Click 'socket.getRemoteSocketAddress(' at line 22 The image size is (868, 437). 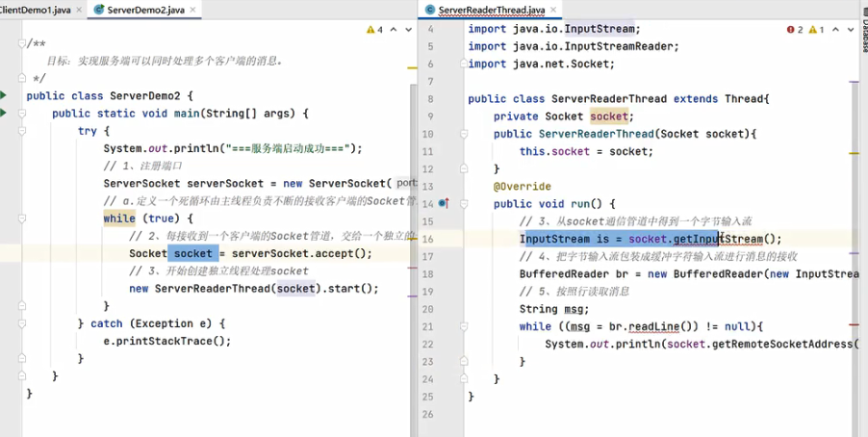[762, 344]
